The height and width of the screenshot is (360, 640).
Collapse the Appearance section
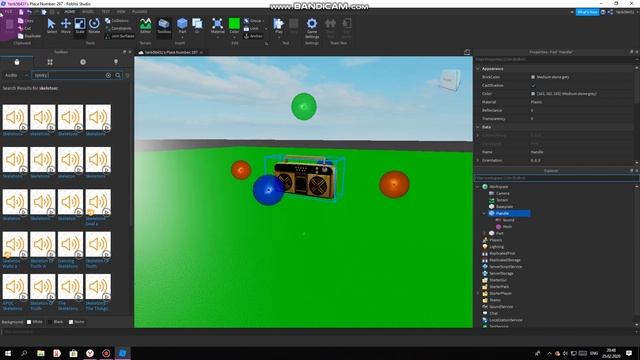478,69
